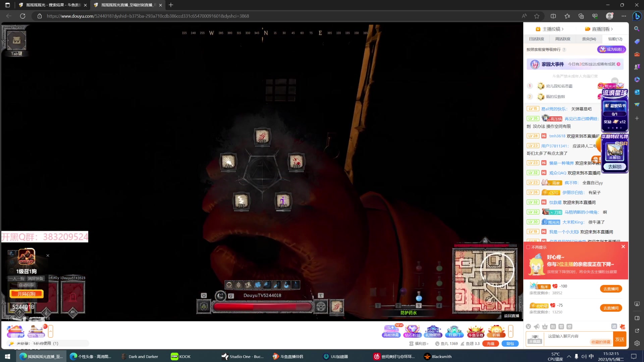Open Edge sidebar tools briefcase icon
The image size is (644, 362).
(x=637, y=54)
